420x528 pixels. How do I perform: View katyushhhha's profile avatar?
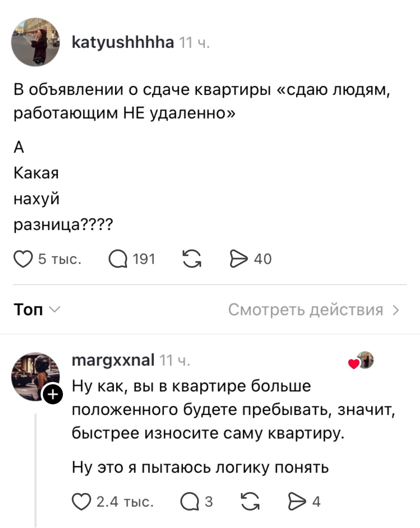pyautogui.click(x=35, y=42)
